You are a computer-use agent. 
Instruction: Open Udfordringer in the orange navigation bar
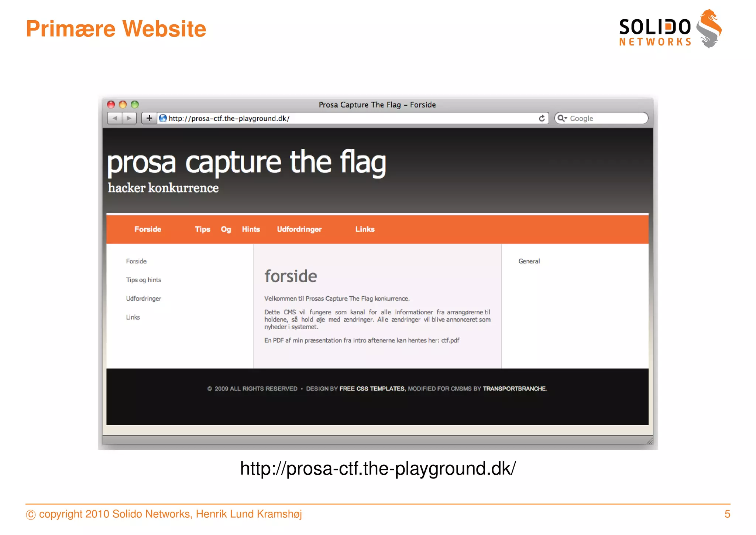(x=299, y=229)
